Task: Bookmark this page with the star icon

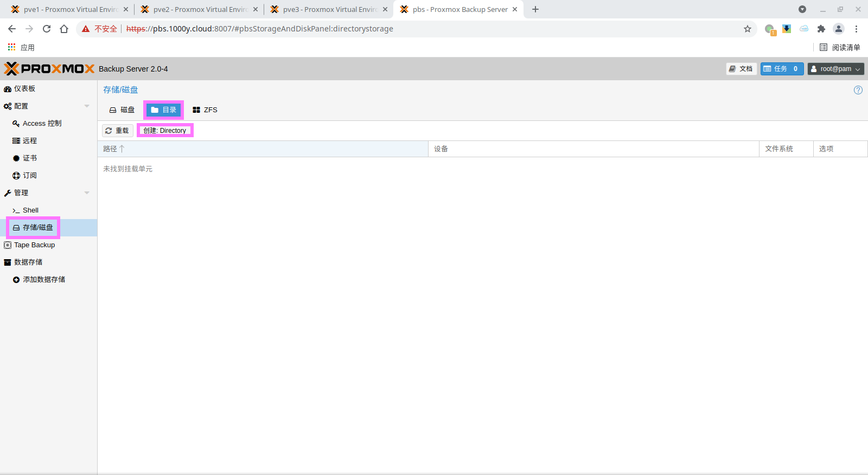Action: [748, 29]
